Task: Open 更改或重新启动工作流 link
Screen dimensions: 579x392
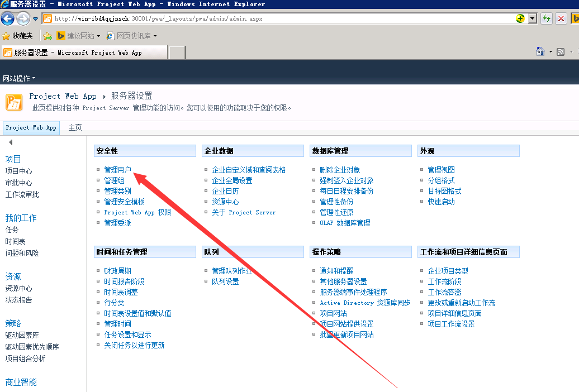Action: 461,303
